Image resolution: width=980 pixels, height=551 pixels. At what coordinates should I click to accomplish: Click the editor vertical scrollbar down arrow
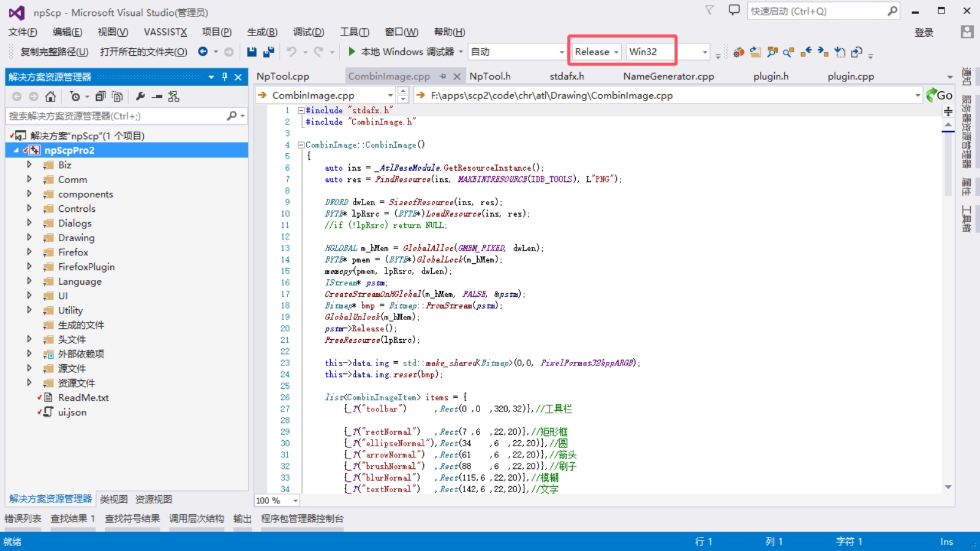pos(948,487)
